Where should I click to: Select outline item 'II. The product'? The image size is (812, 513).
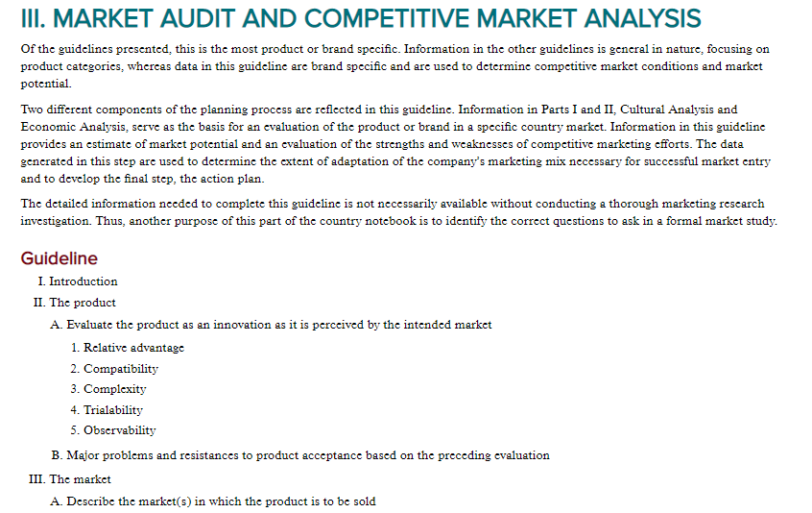pyautogui.click(x=75, y=303)
